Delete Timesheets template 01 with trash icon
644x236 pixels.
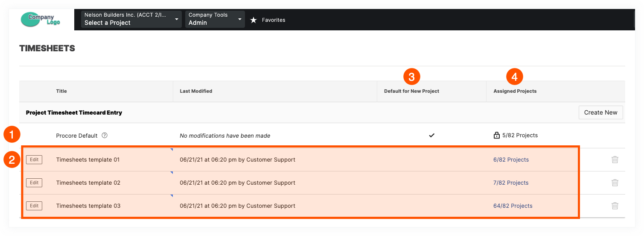[x=615, y=159]
